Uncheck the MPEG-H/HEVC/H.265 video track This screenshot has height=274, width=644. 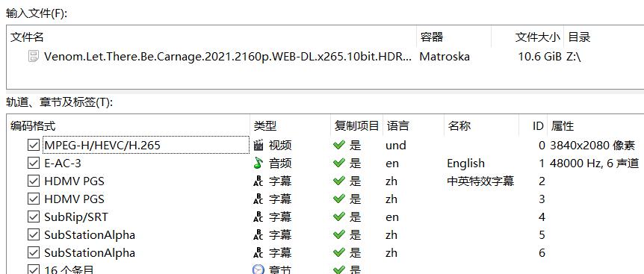click(34, 145)
